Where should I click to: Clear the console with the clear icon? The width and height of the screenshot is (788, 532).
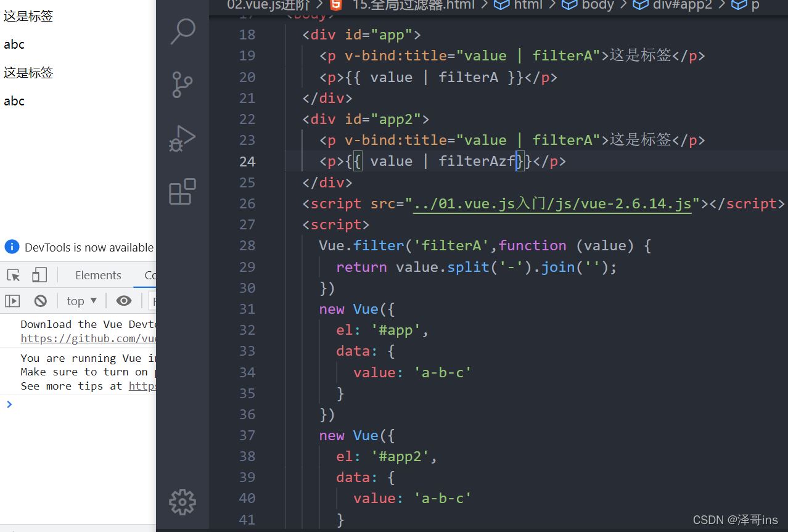tap(41, 301)
